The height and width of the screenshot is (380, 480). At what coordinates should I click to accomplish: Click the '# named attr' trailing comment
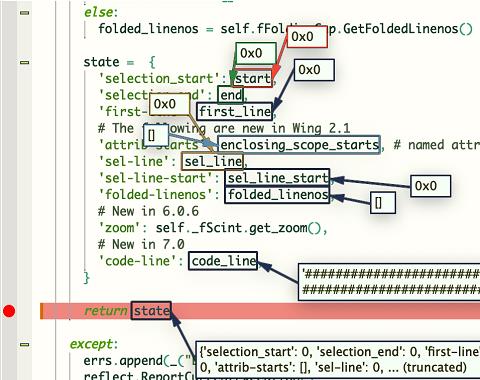coord(437,145)
